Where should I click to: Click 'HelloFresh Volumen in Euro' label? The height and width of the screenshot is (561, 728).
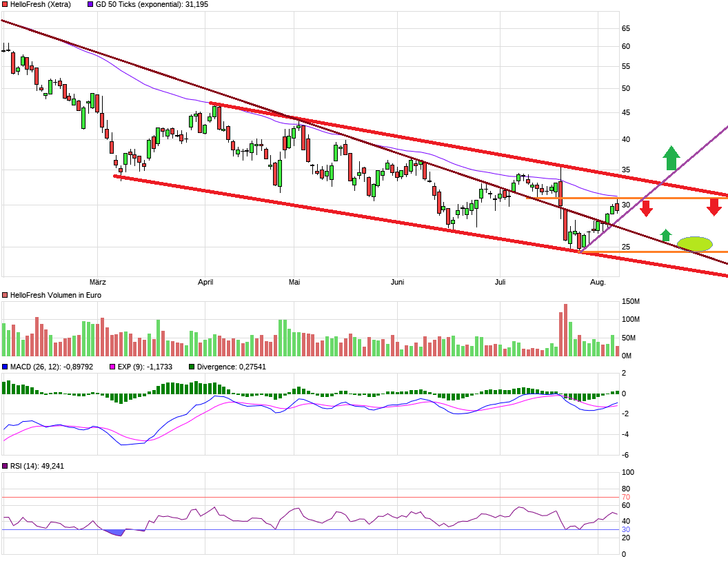click(x=56, y=296)
